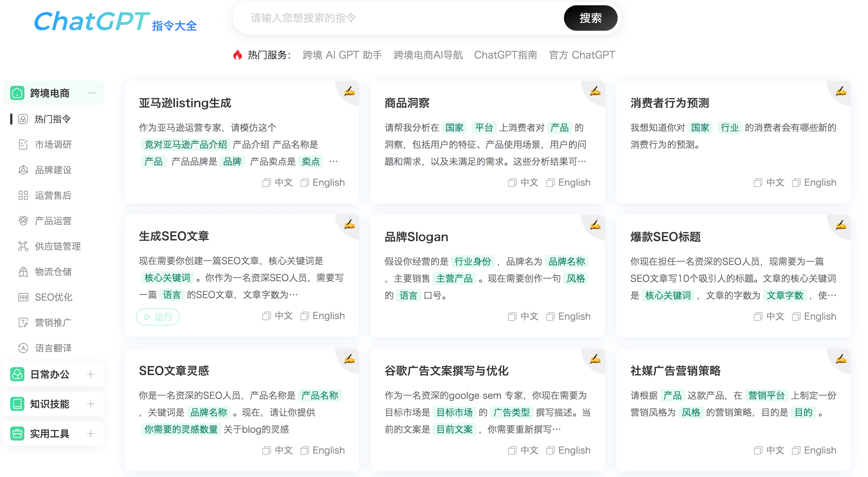Click the 物流仓储 warehouse icon
The image size is (868, 477).
23,272
